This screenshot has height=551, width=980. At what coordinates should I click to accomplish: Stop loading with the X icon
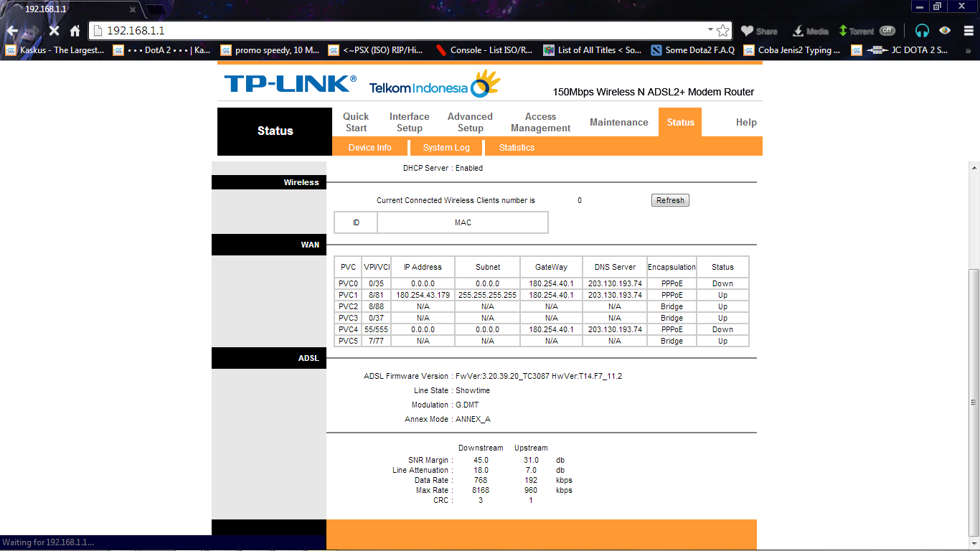click(x=54, y=31)
